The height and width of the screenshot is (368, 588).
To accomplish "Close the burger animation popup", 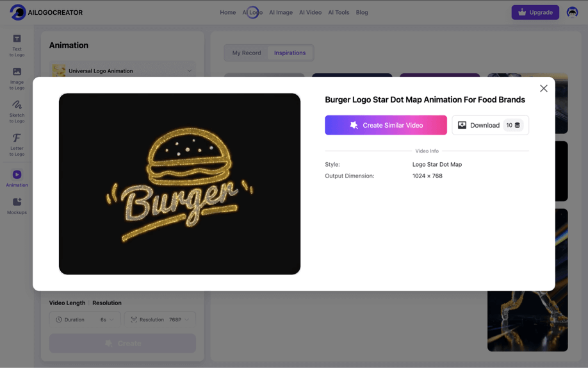I will [543, 88].
